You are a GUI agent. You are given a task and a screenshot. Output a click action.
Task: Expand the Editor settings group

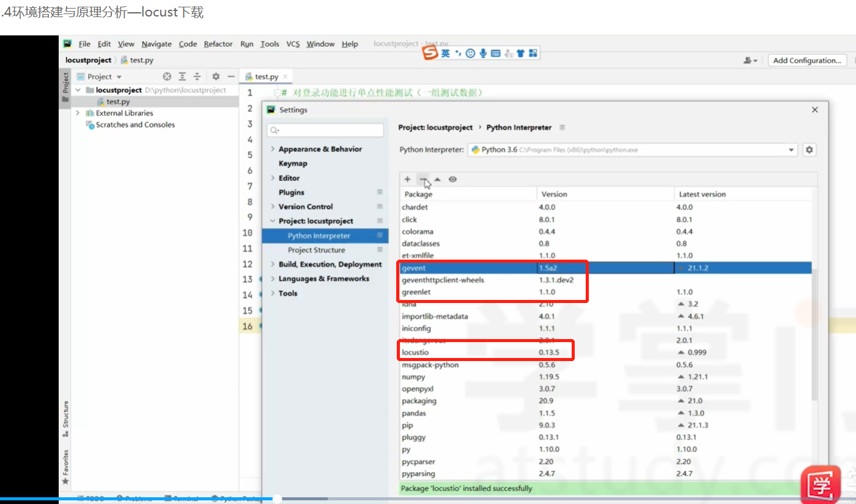pos(273,178)
